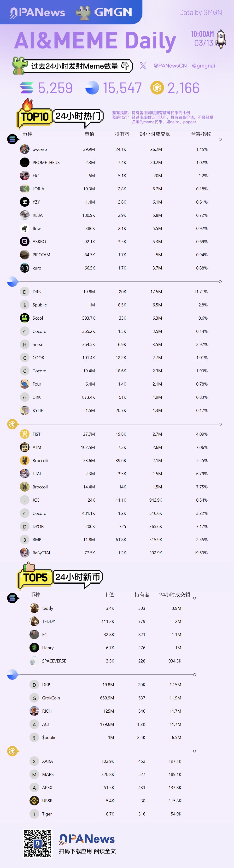
Task: Click the RICH token avatar
Action: pyautogui.click(x=34, y=711)
